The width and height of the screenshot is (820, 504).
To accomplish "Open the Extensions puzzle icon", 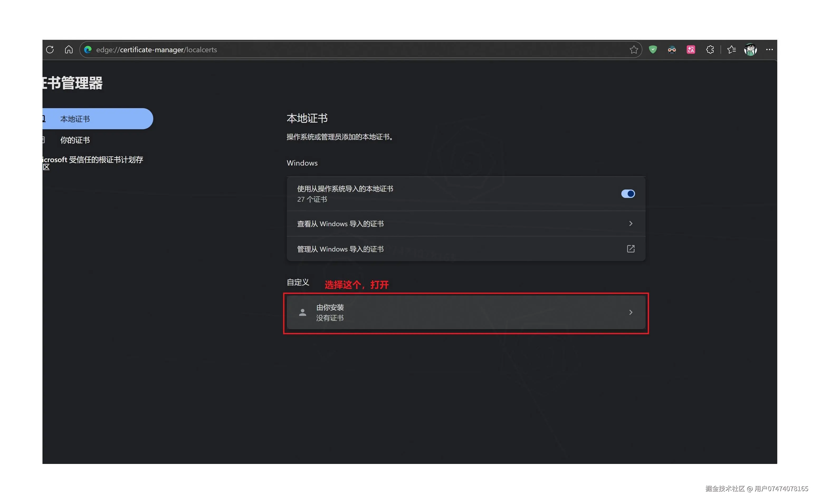I will coord(709,50).
